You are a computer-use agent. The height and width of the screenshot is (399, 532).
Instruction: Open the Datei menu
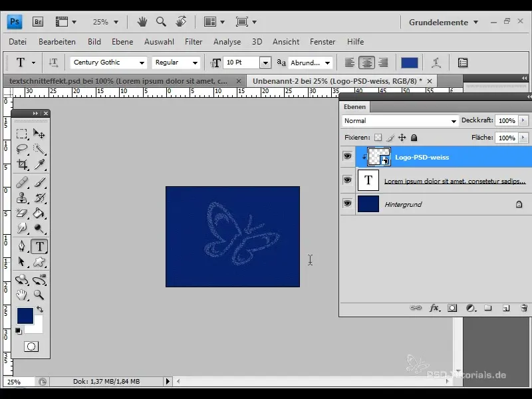(x=18, y=42)
